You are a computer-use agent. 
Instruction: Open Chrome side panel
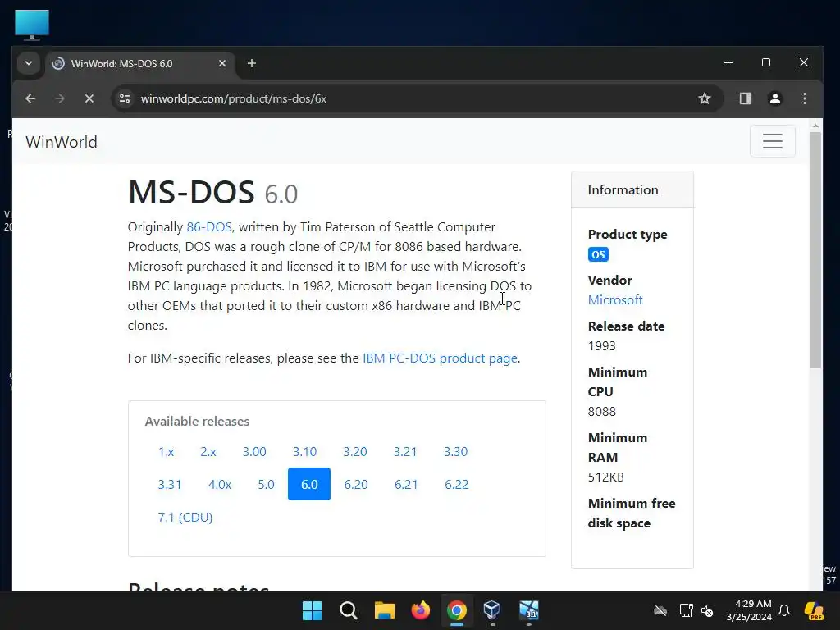745,98
